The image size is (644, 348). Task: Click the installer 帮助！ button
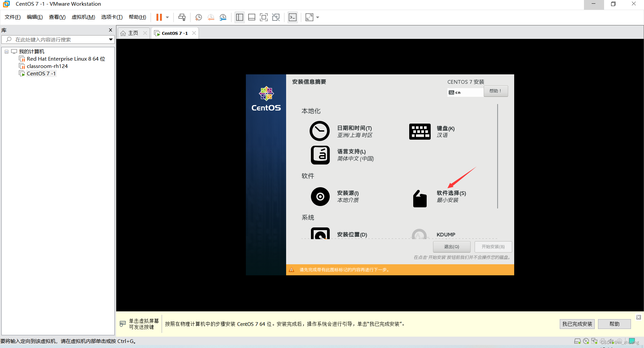pos(495,91)
